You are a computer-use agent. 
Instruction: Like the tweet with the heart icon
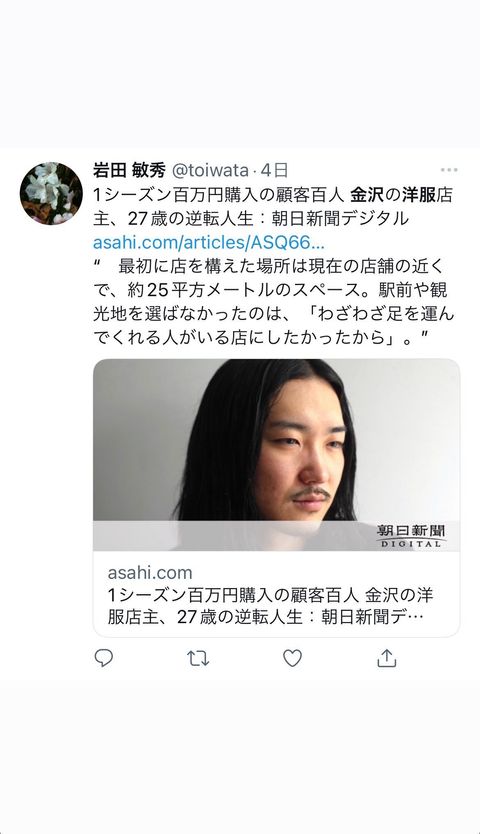click(292, 658)
